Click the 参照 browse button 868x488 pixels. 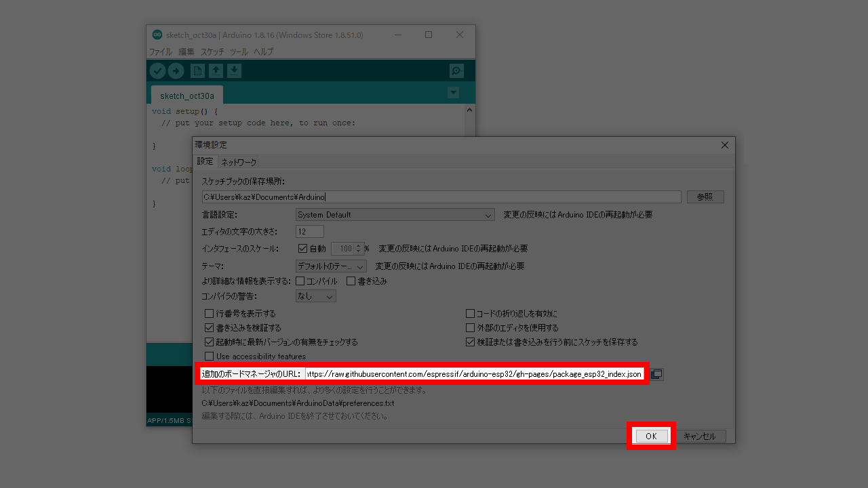(705, 197)
